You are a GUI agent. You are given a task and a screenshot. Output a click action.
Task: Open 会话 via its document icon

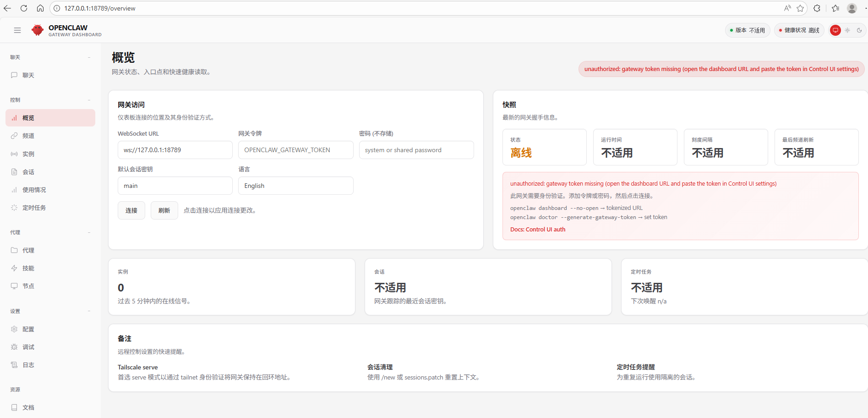tap(14, 172)
